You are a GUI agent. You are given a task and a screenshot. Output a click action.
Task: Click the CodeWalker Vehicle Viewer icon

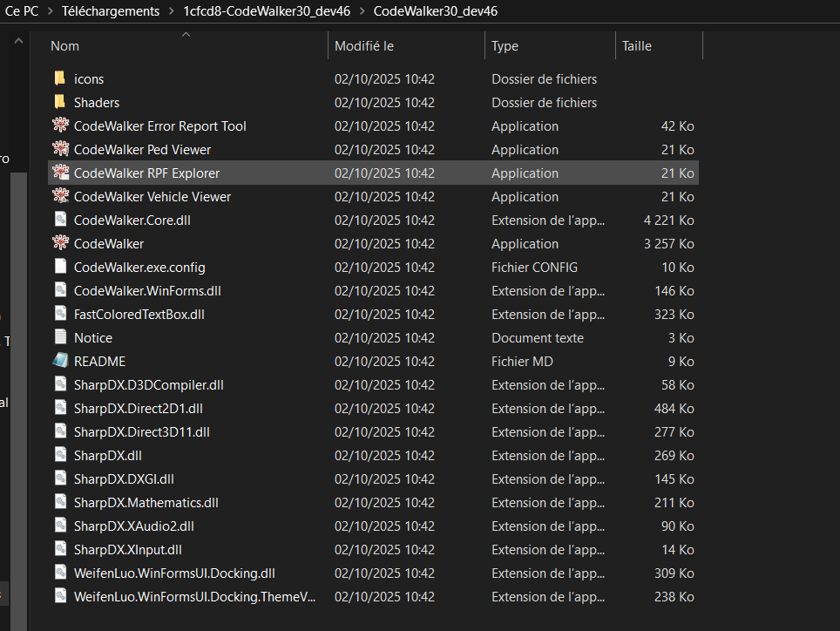tap(60, 196)
